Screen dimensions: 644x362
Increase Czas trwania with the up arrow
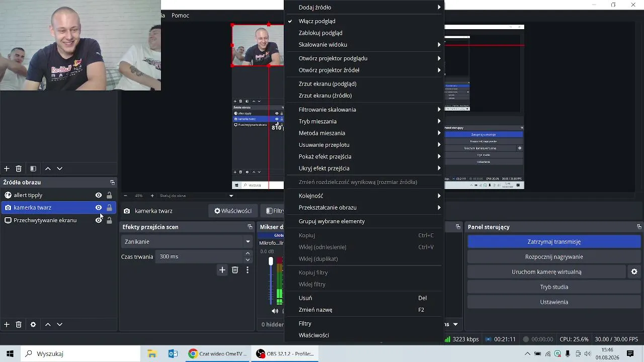click(x=248, y=253)
